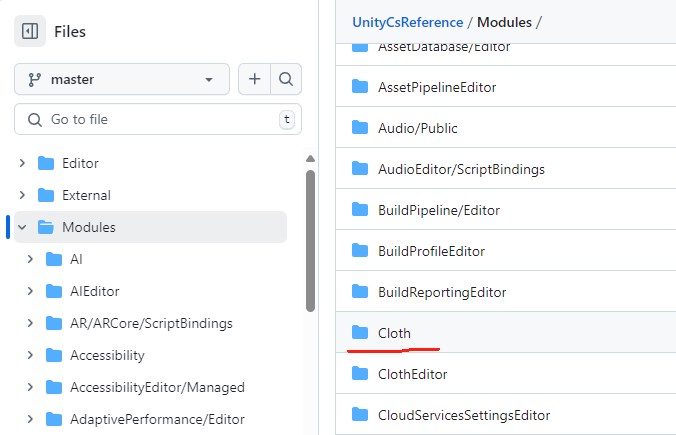Click the Files panel heading

(70, 31)
